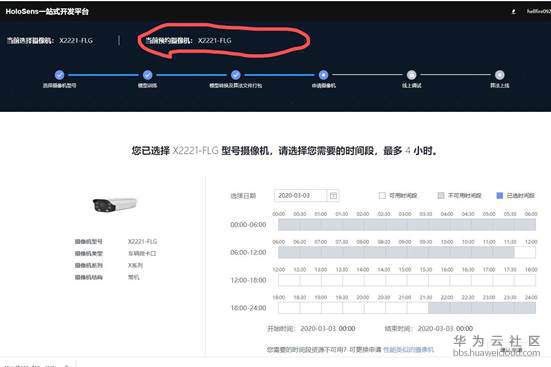Click the username in the top-right header

pyautogui.click(x=538, y=12)
